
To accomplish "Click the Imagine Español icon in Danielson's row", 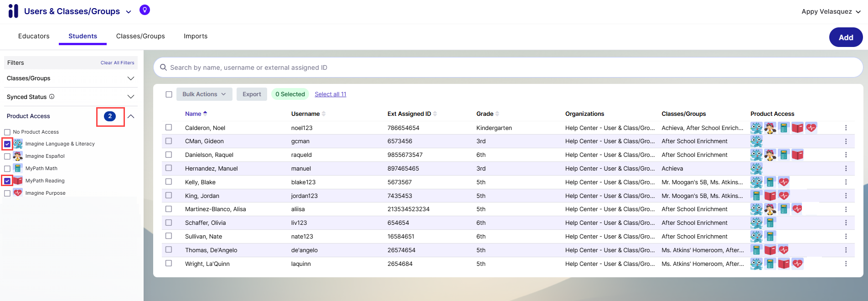I will pos(770,155).
